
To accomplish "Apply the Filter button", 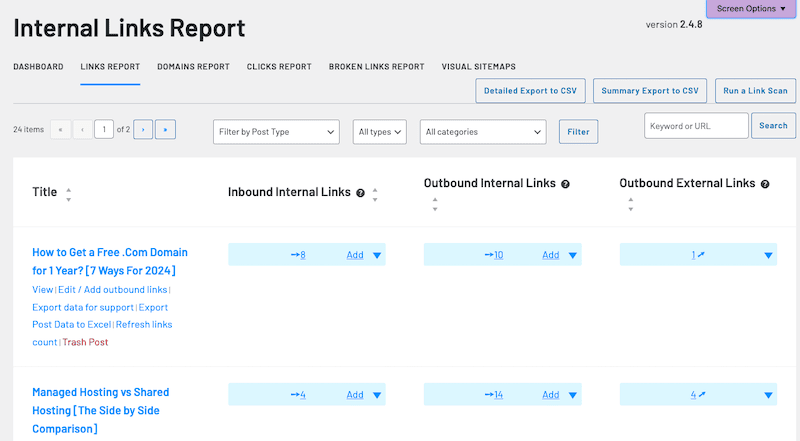I will click(579, 132).
